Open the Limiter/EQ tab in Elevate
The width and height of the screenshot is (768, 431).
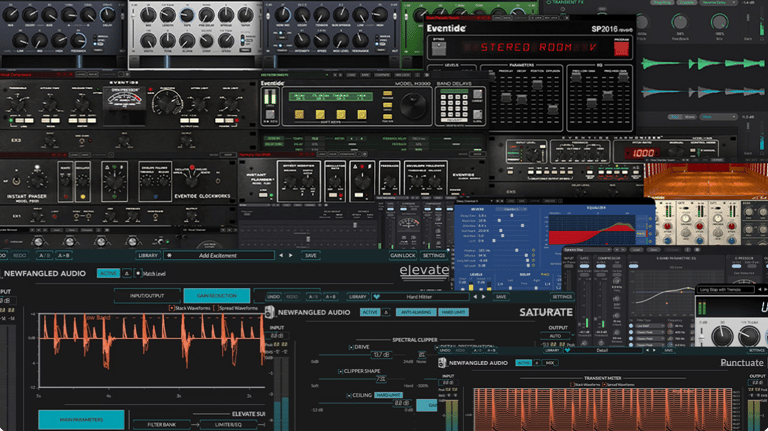[x=228, y=425]
